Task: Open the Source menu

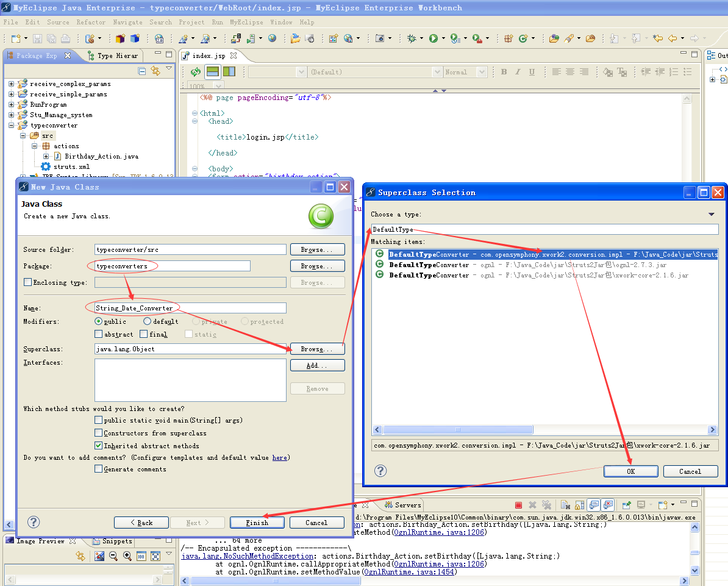Action: click(58, 23)
